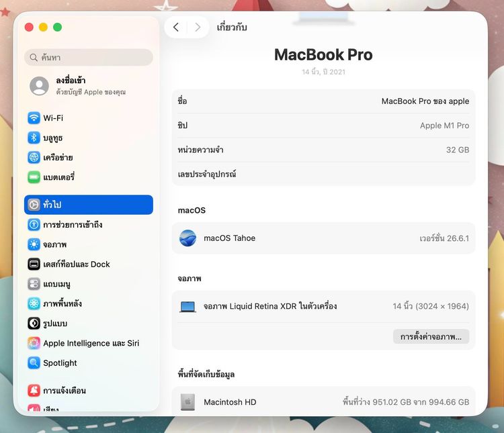Click the เกี่ยวกับ page title

point(232,28)
